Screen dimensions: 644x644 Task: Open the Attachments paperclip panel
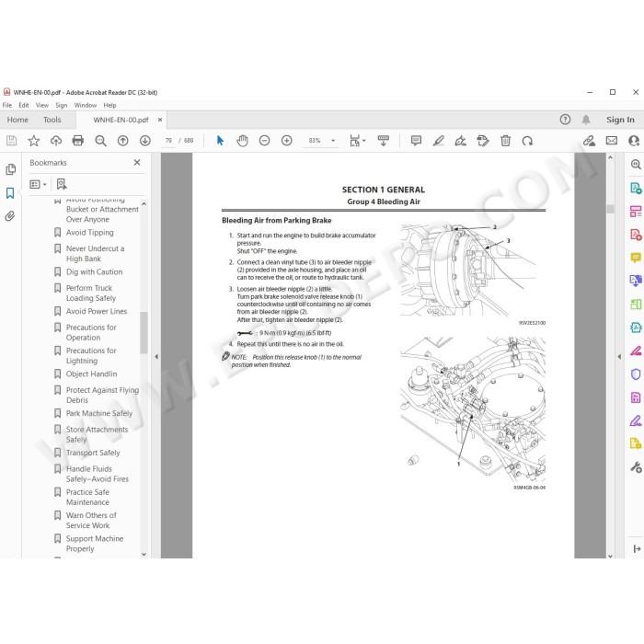point(10,216)
